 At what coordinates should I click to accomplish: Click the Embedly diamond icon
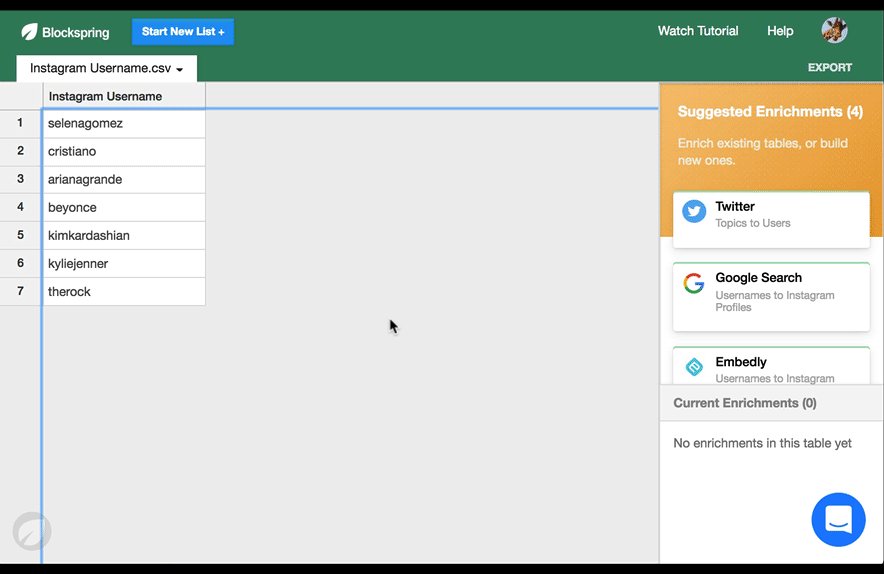(x=694, y=367)
